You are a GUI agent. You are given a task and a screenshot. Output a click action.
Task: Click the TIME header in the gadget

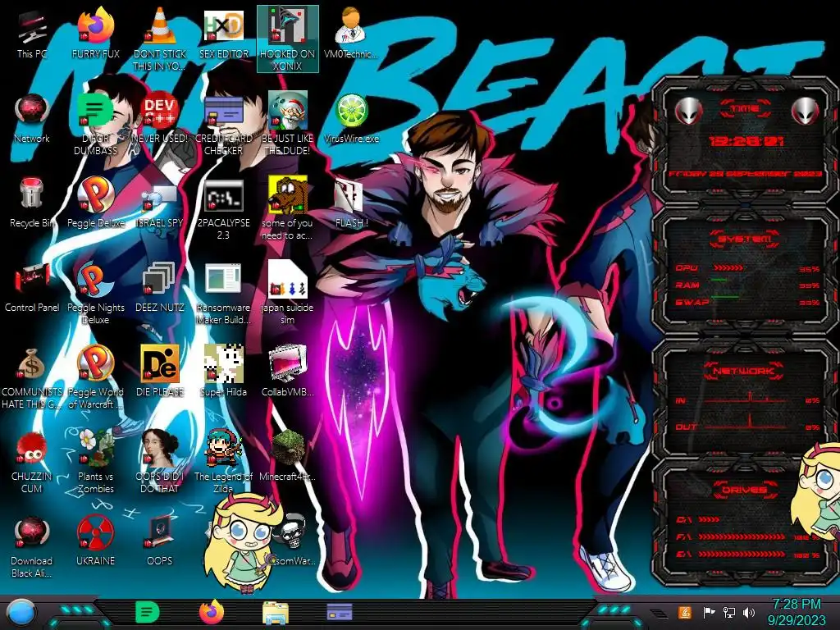tap(745, 109)
